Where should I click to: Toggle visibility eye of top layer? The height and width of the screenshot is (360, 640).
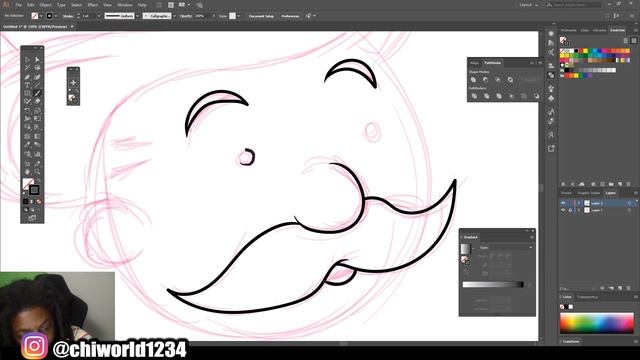tap(563, 203)
